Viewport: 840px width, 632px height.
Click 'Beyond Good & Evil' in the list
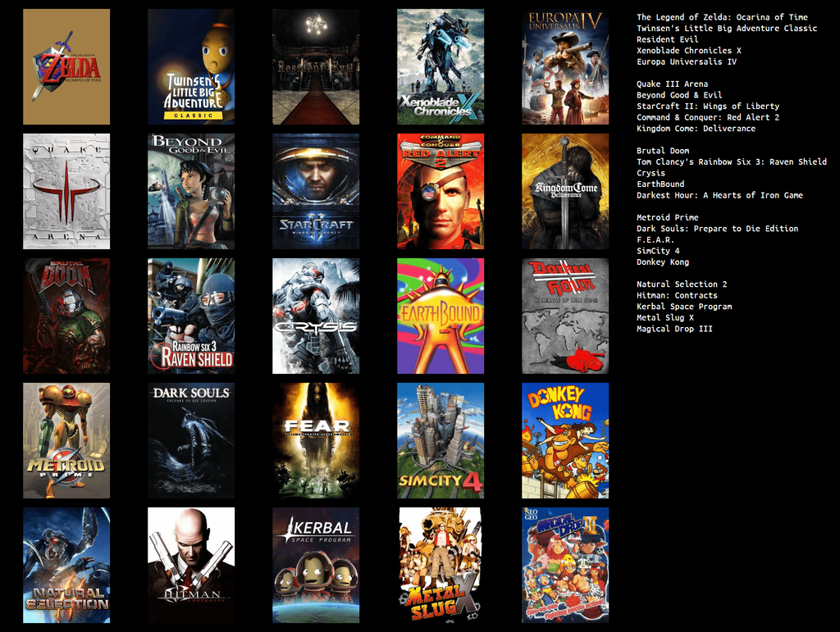pyautogui.click(x=679, y=95)
